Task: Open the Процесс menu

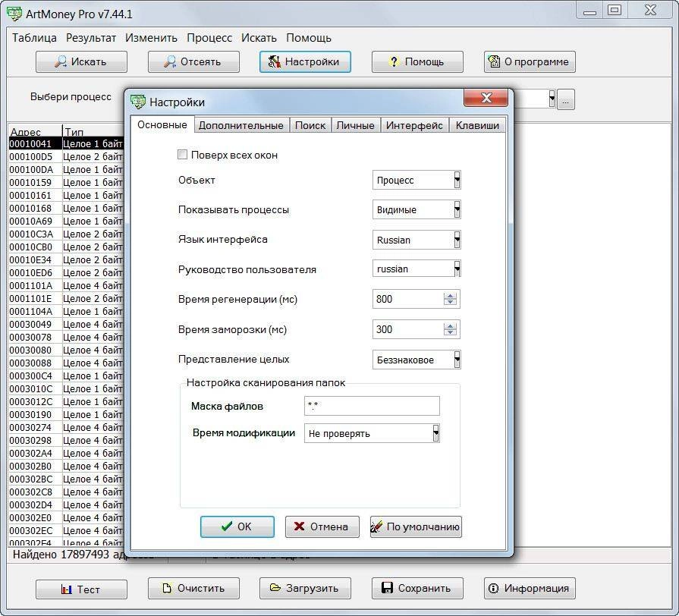Action: 209,38
